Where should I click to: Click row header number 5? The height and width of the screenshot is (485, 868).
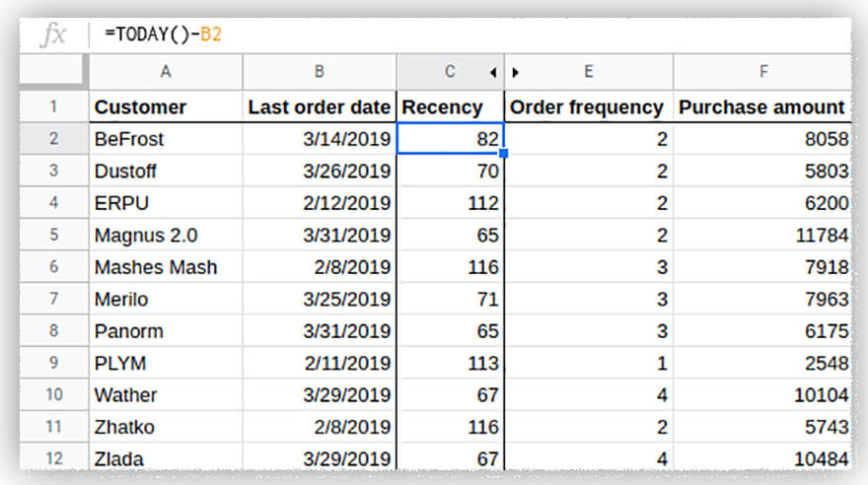click(x=53, y=236)
